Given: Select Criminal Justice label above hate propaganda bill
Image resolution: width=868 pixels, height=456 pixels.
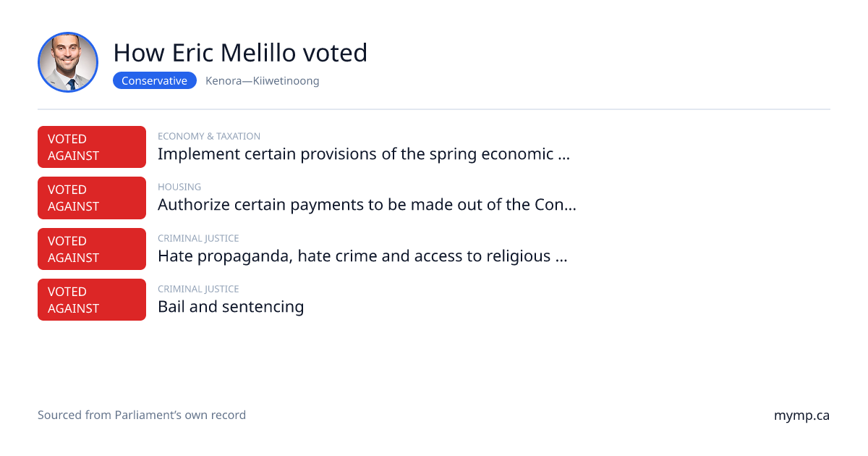Looking at the screenshot, I should coord(198,238).
